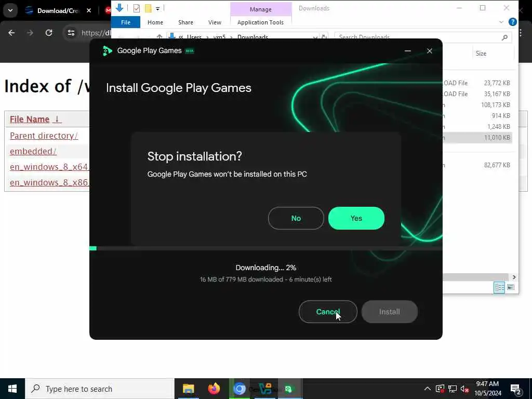Open en_windows_8_x86 file link

click(x=49, y=182)
